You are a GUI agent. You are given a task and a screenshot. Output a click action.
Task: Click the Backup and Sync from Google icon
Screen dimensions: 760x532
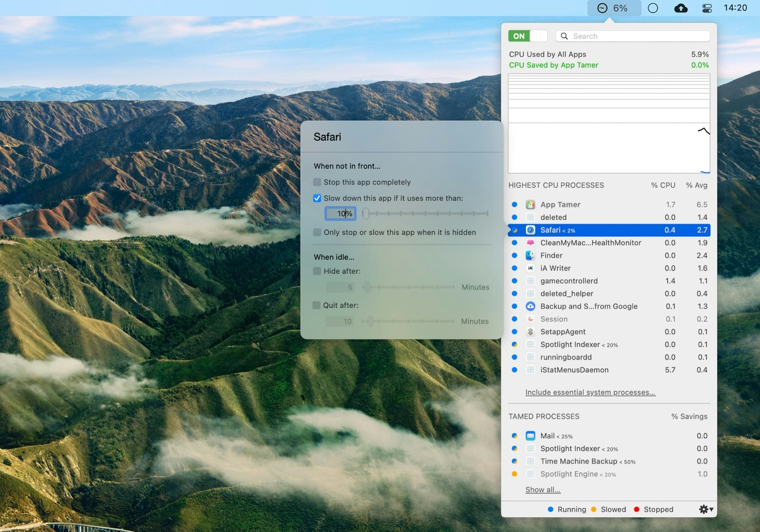(x=531, y=306)
